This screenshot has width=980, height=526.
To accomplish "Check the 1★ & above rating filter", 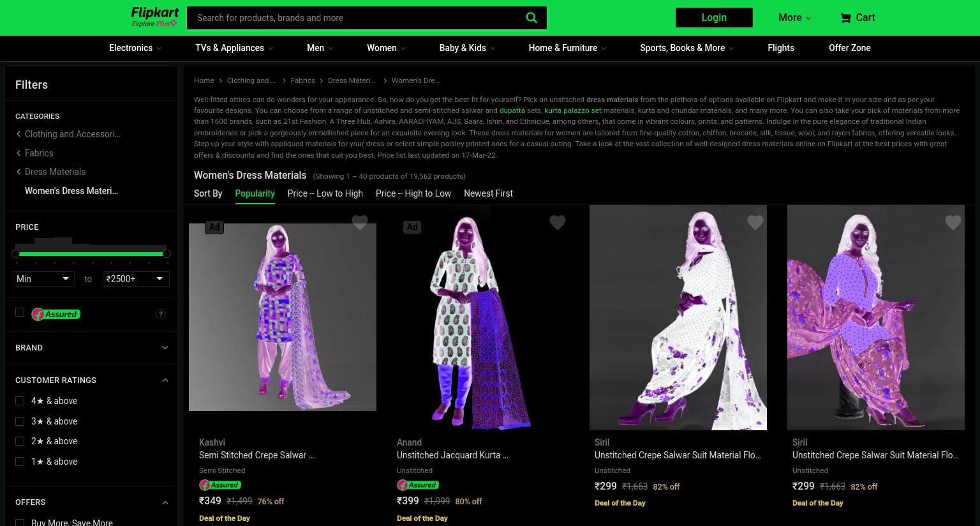I will (20, 462).
